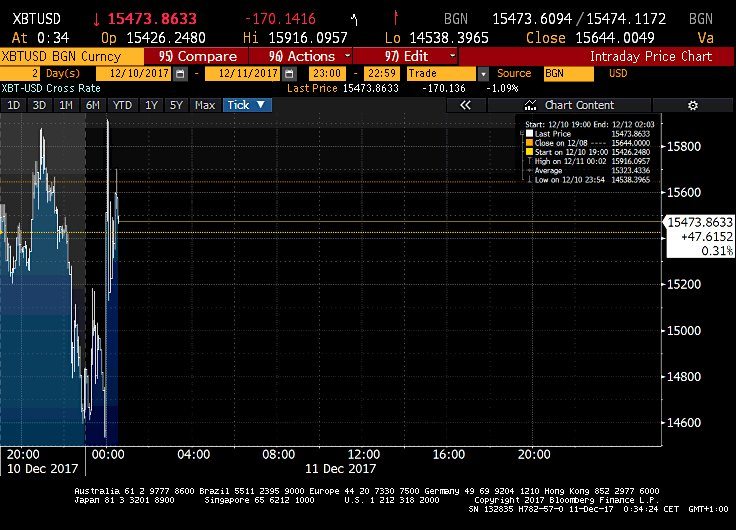
Task: Click the 15800 y-axis label
Action: (683, 146)
